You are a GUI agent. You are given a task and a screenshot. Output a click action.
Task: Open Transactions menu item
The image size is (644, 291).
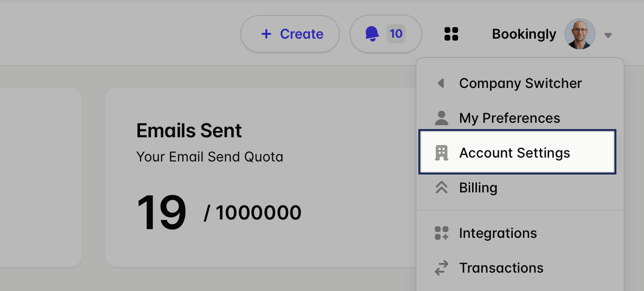pyautogui.click(x=501, y=268)
